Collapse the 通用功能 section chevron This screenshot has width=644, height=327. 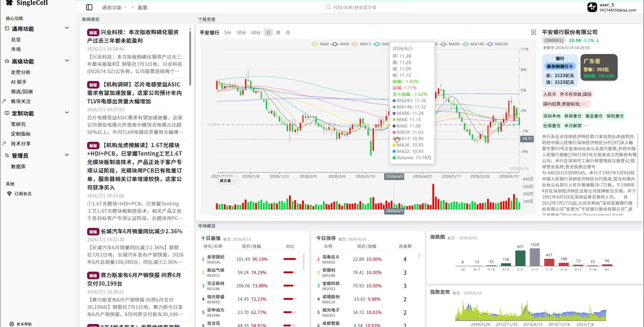coord(67,28)
